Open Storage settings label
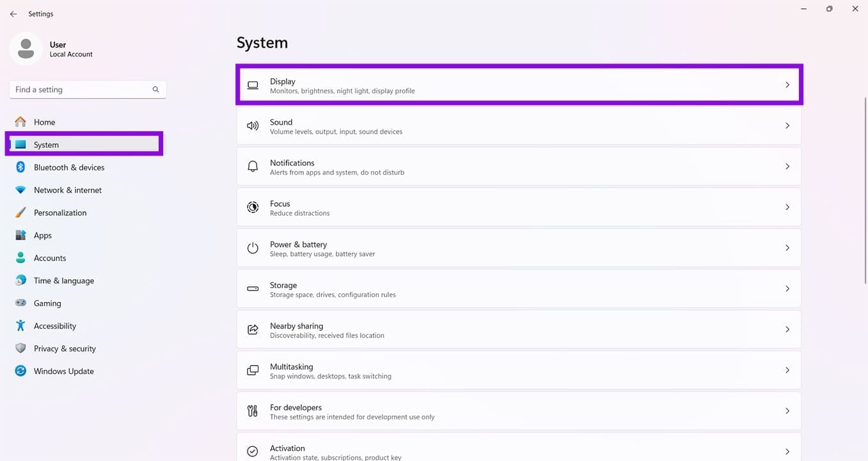The width and height of the screenshot is (868, 461). click(283, 286)
